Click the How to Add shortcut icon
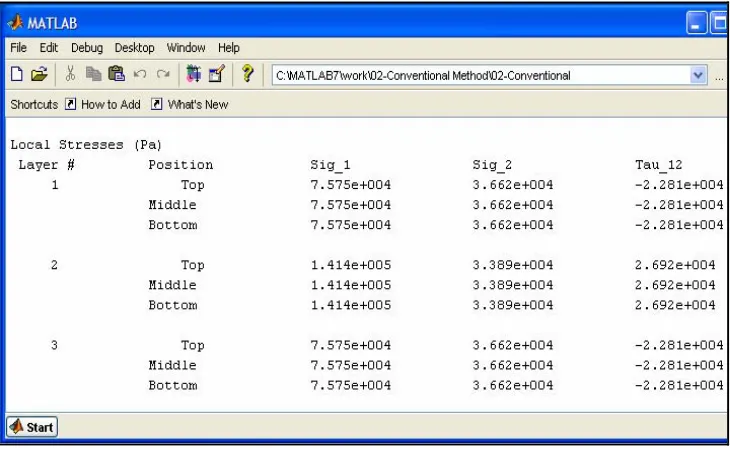Image resolution: width=730 pixels, height=450 pixels. coord(70,104)
